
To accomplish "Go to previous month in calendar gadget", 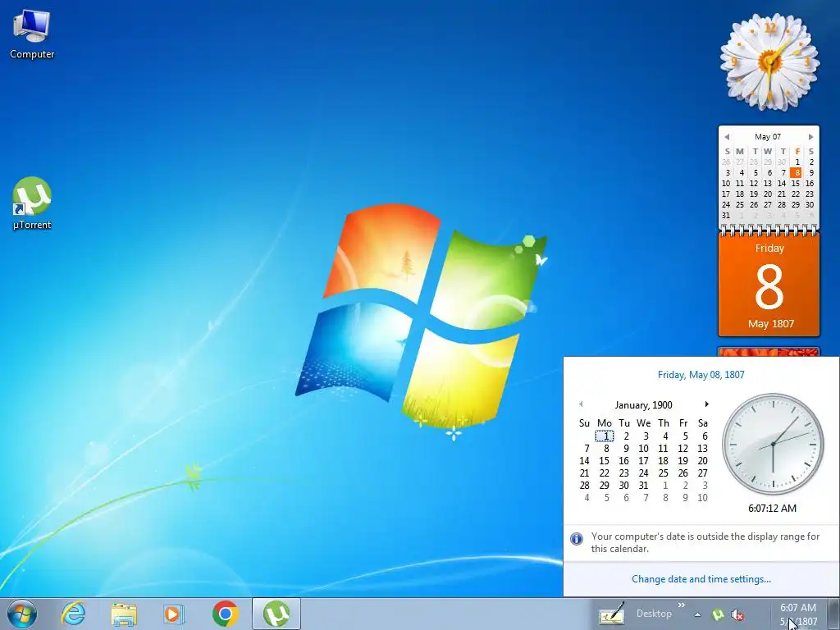I will click(727, 137).
